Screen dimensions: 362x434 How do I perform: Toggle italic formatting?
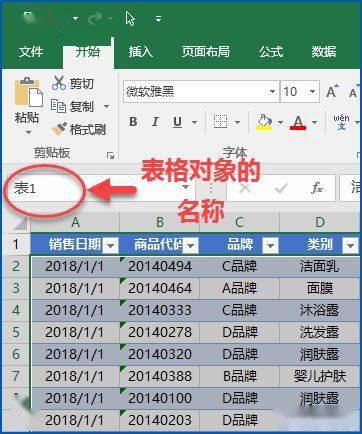(x=155, y=122)
